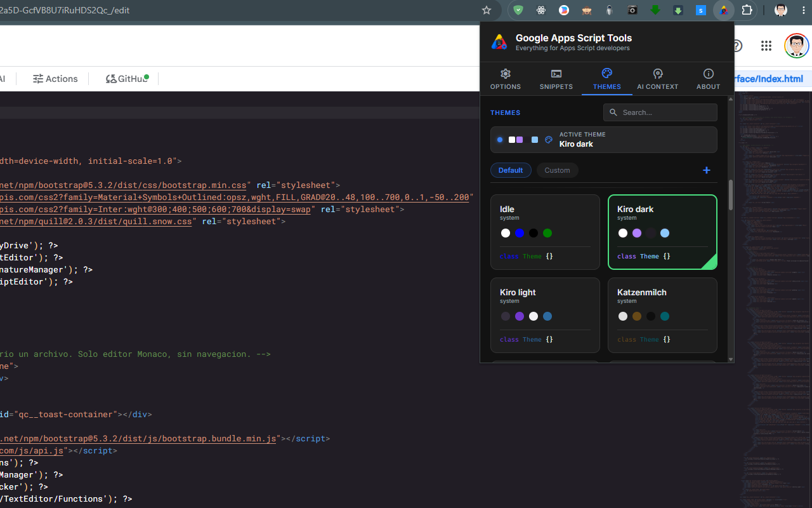Open the camera screenshot extension
The width and height of the screenshot is (812, 508).
click(632, 10)
